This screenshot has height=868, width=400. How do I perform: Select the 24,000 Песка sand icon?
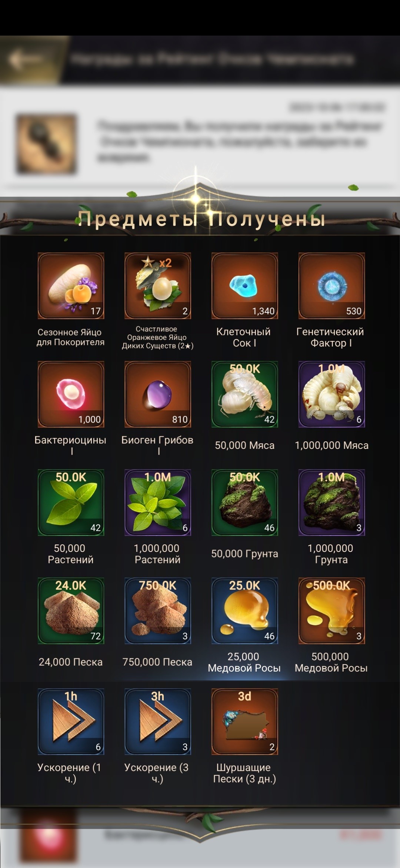pyautogui.click(x=71, y=610)
